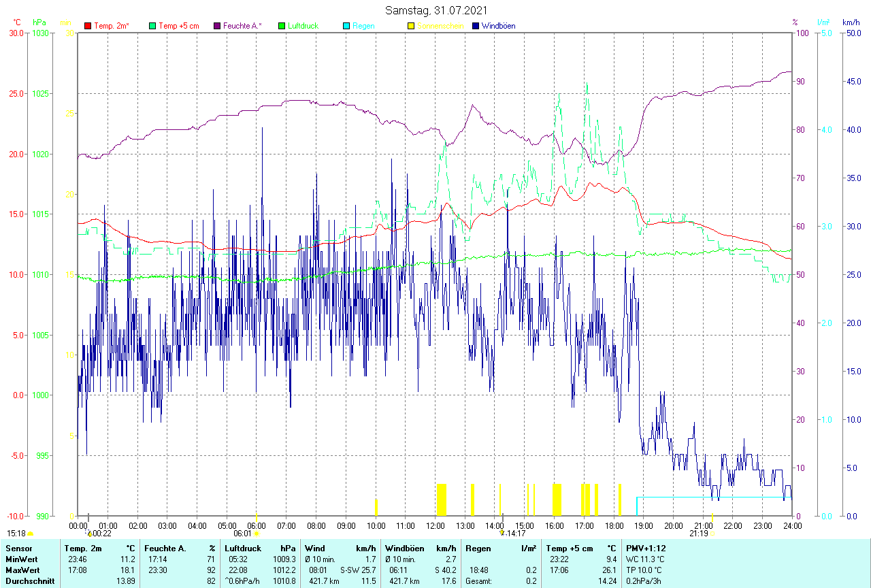This screenshot has height=588, width=871.
Task: Click the bright green Luftdruck legend swatch
Action: [282, 26]
